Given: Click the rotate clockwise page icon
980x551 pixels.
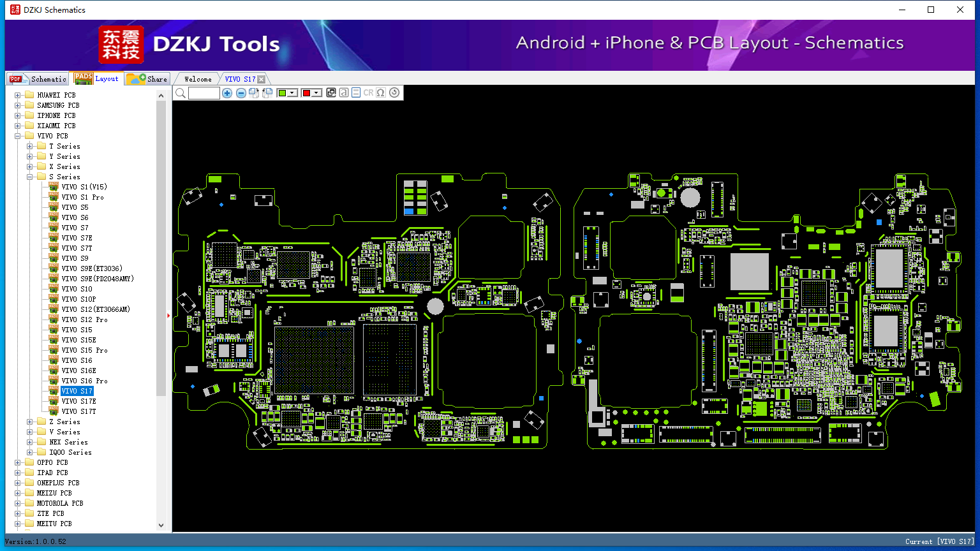Looking at the screenshot, I should 254,93.
